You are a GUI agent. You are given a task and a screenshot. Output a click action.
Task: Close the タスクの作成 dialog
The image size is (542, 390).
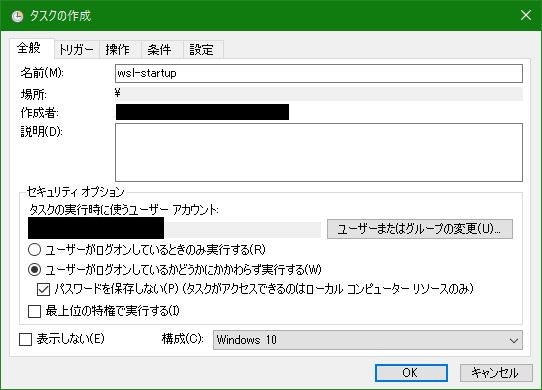click(526, 15)
